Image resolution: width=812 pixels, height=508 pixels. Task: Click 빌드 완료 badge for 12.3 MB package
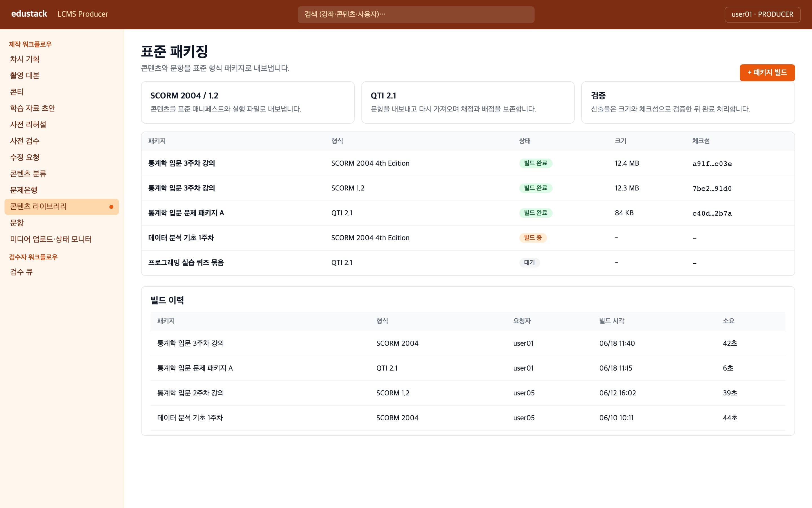(535, 188)
